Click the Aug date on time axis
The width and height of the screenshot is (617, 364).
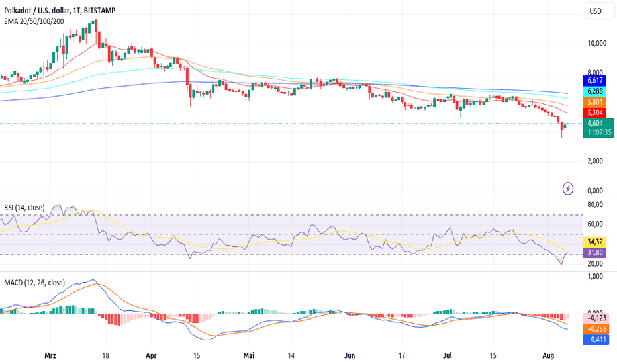pos(548,356)
